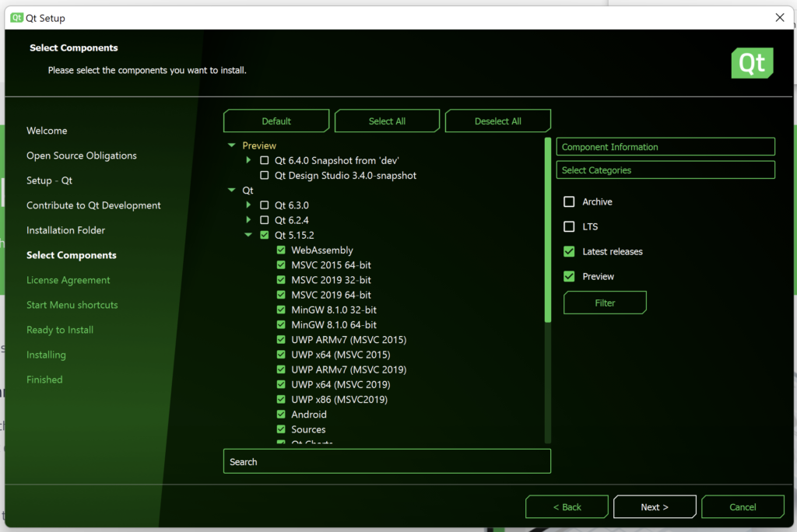Select the Finished step in sidebar
This screenshot has height=532, width=797.
click(x=44, y=380)
